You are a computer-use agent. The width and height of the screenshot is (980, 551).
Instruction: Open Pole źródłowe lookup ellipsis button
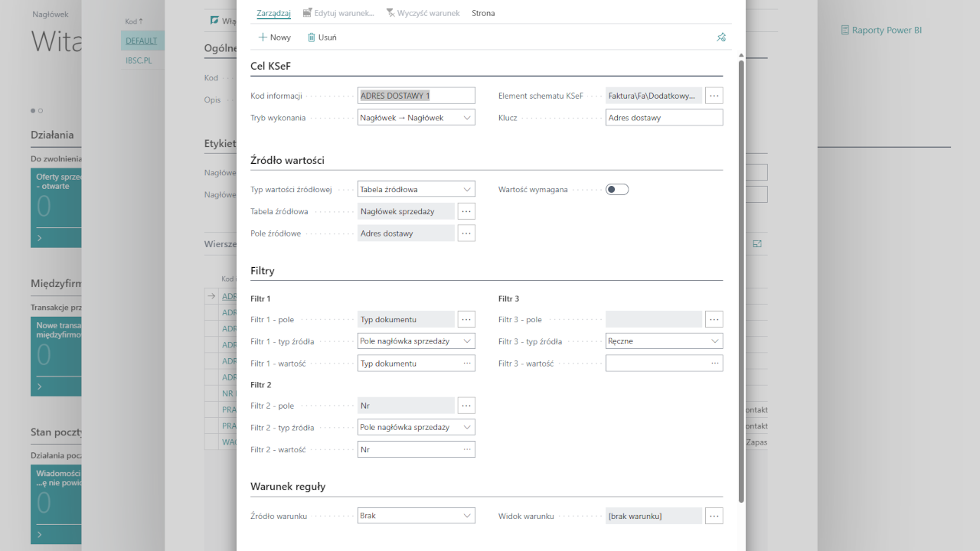466,233
